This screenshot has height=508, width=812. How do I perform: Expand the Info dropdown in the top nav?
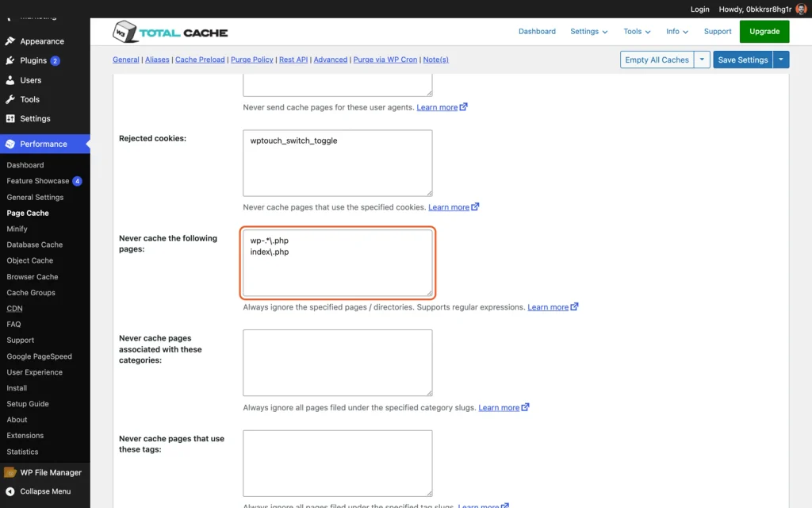[677, 32]
